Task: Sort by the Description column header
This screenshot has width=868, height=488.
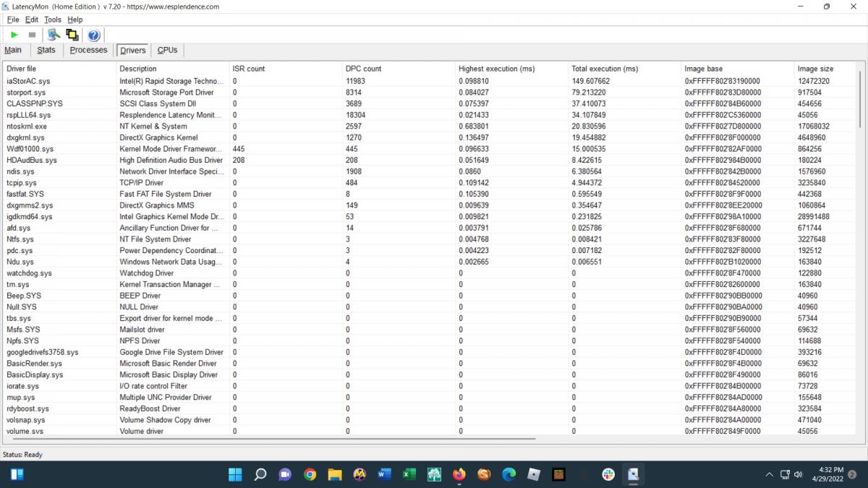Action: coord(173,69)
